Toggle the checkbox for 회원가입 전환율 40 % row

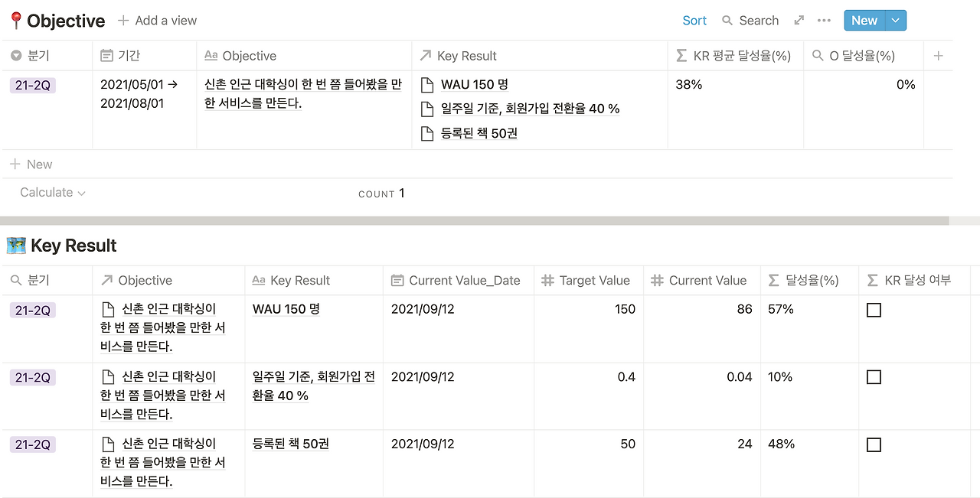coord(874,377)
